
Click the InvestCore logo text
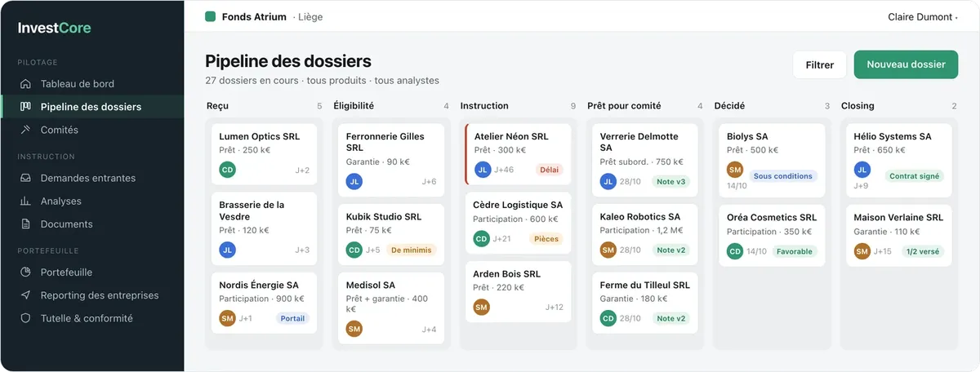tap(55, 28)
